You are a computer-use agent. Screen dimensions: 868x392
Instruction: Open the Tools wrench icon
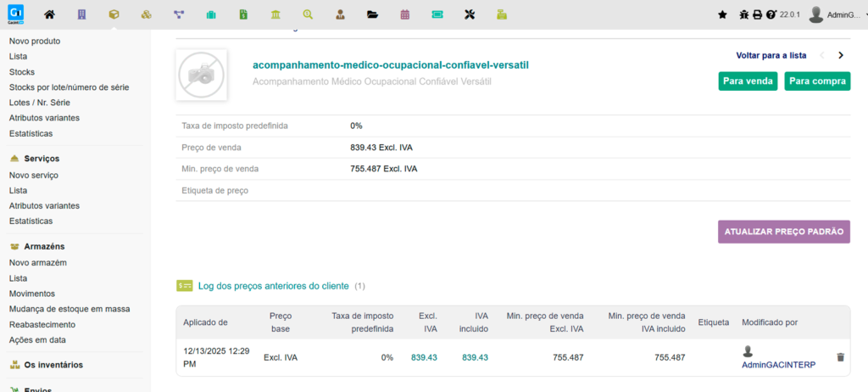(470, 14)
